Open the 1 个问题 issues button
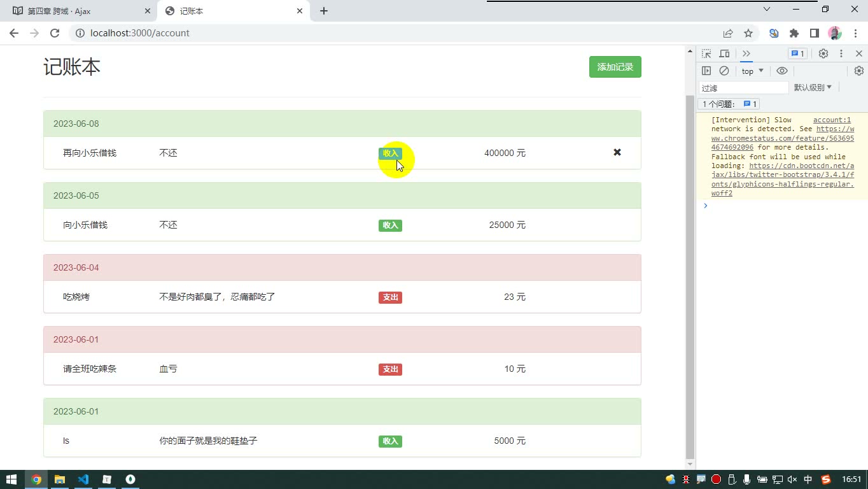 (729, 104)
